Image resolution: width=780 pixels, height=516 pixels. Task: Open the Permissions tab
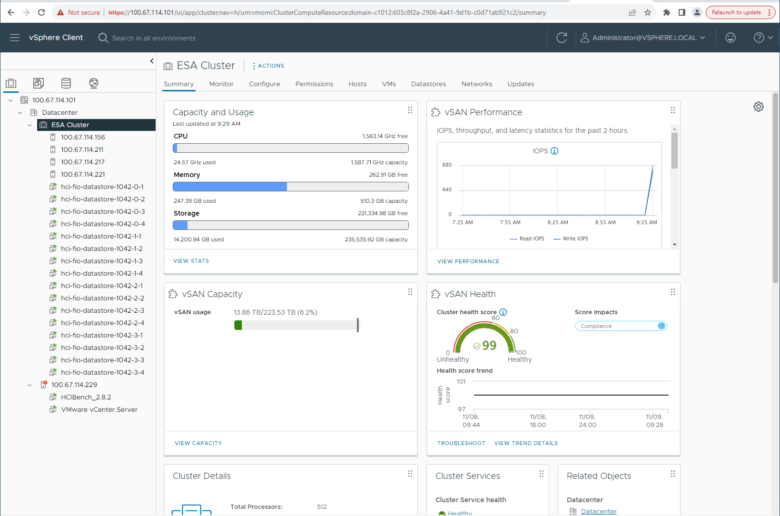(314, 84)
